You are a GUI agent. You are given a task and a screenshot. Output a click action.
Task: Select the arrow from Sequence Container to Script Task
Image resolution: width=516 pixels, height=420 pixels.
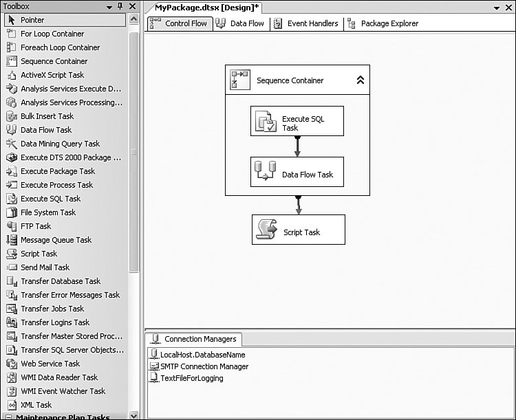pyautogui.click(x=299, y=206)
